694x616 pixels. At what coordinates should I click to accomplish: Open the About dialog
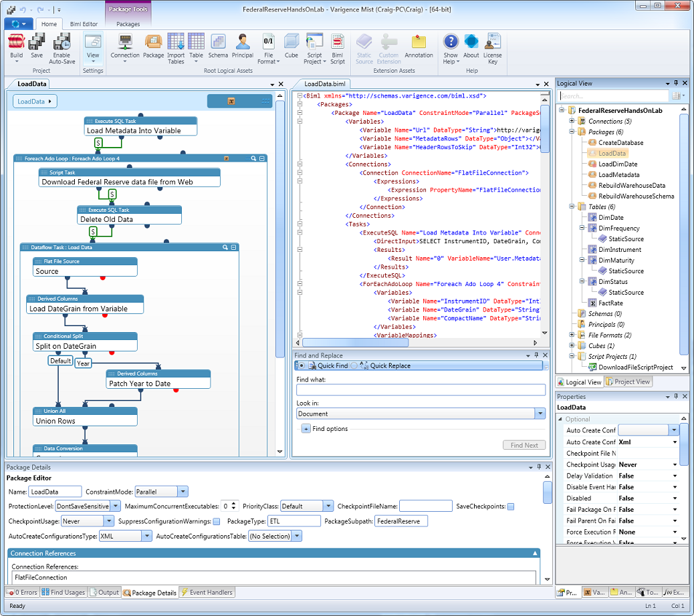coord(471,46)
